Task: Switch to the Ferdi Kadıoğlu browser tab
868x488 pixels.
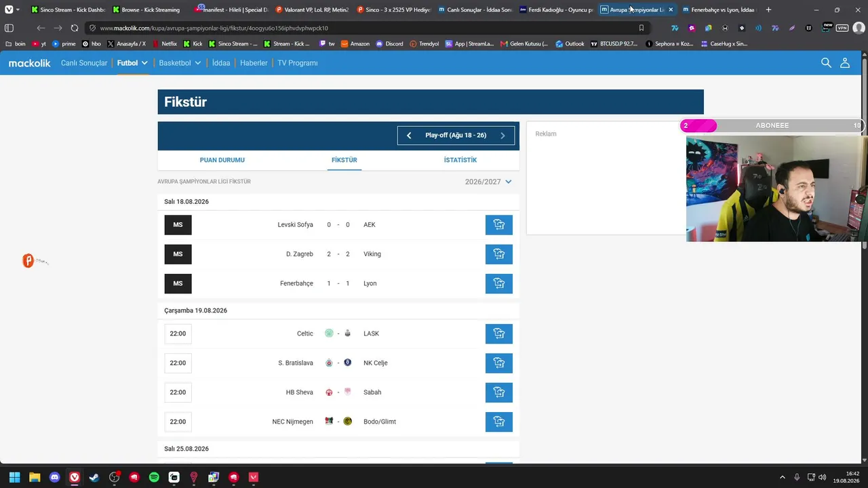Action: (x=556, y=9)
